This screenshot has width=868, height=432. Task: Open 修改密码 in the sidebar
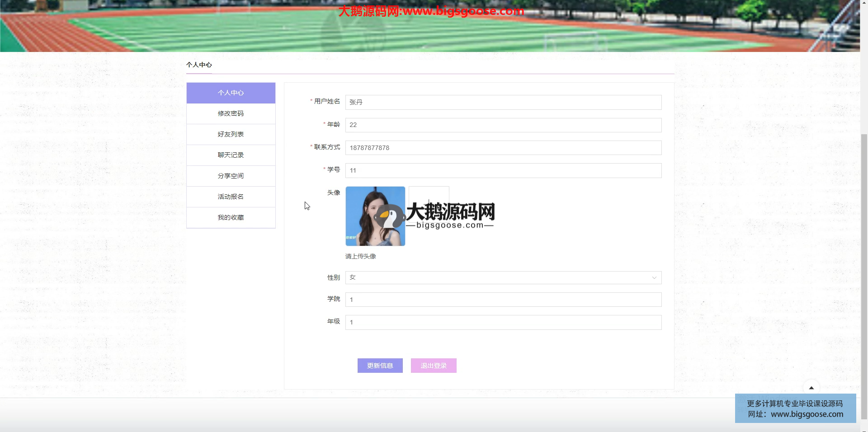(x=231, y=114)
